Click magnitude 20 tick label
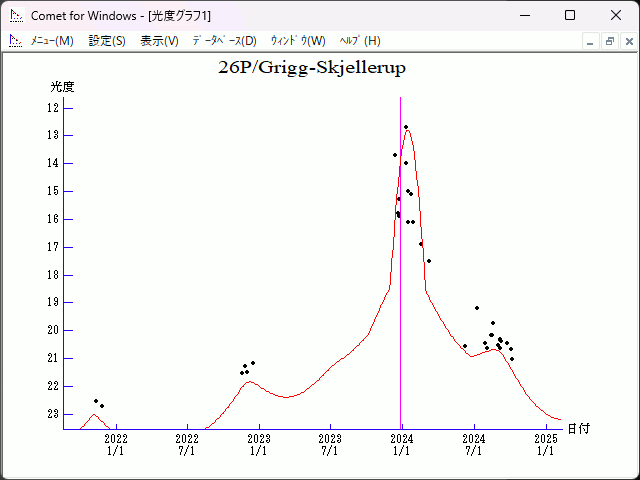Screen dimensions: 640x480 53,330
